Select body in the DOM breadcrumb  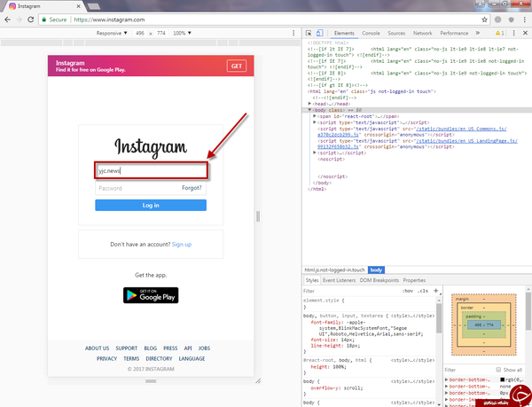click(376, 270)
